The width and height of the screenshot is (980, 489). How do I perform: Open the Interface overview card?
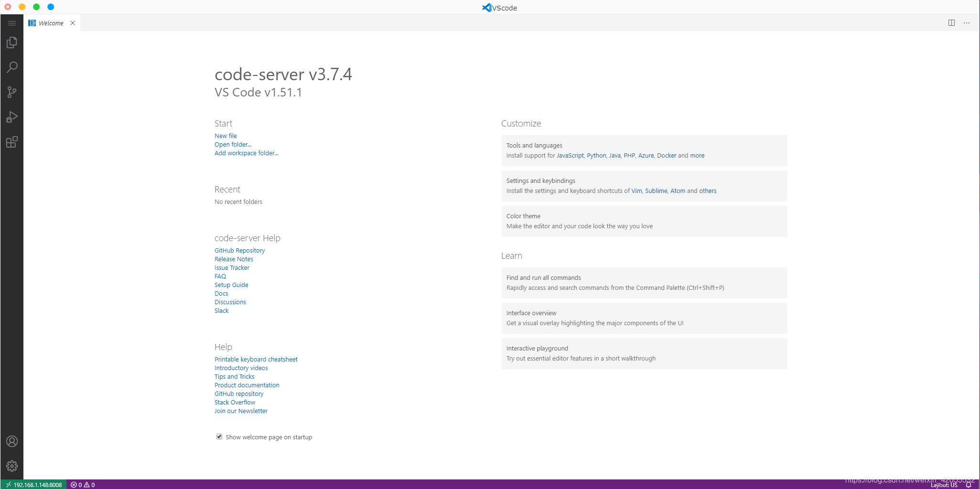pos(644,318)
